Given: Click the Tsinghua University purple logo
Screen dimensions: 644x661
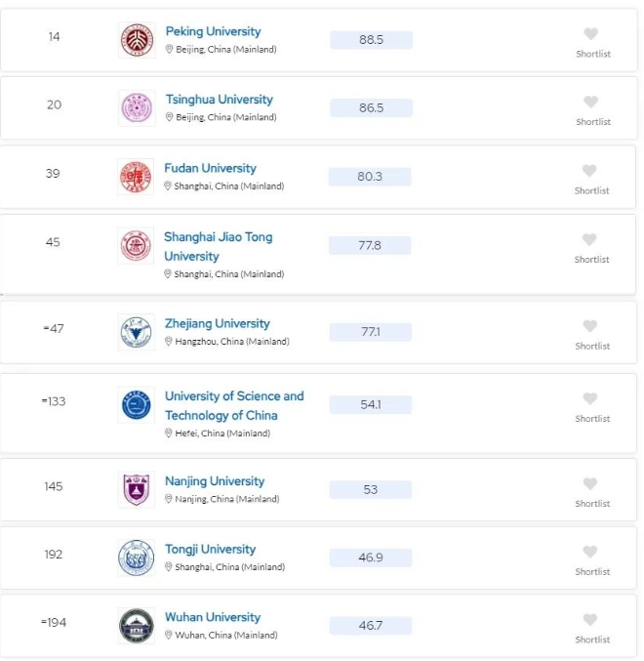Looking at the screenshot, I should [x=137, y=108].
